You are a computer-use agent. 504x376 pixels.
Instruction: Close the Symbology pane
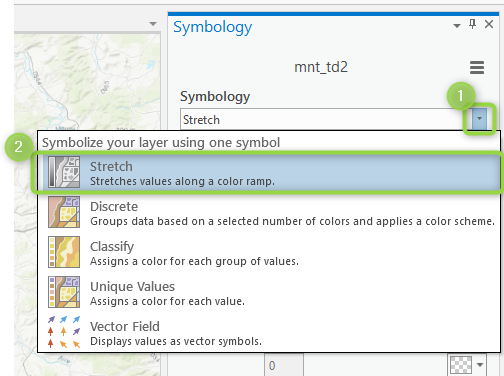(489, 24)
